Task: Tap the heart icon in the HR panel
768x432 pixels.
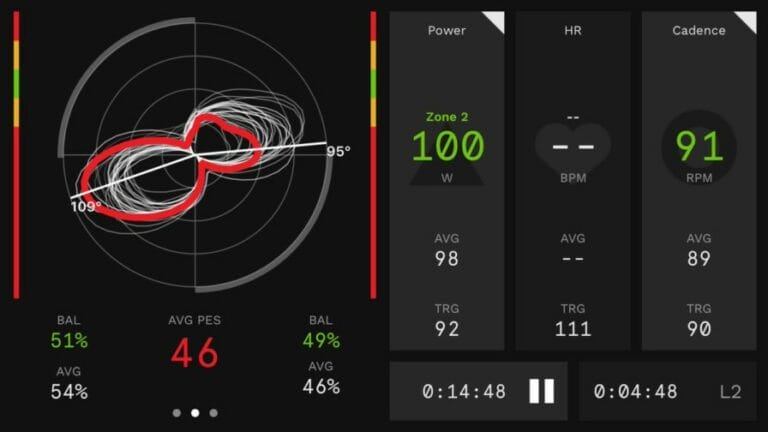Action: click(573, 148)
